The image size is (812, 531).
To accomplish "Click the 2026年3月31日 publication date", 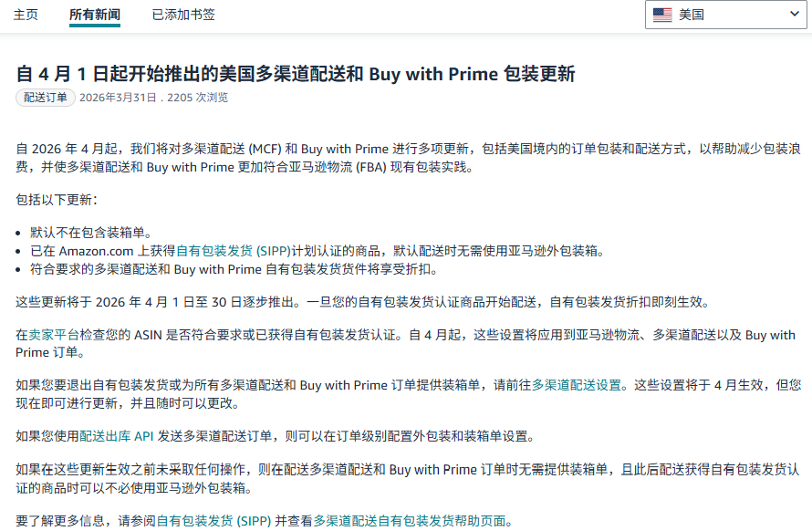I will coord(117,97).
